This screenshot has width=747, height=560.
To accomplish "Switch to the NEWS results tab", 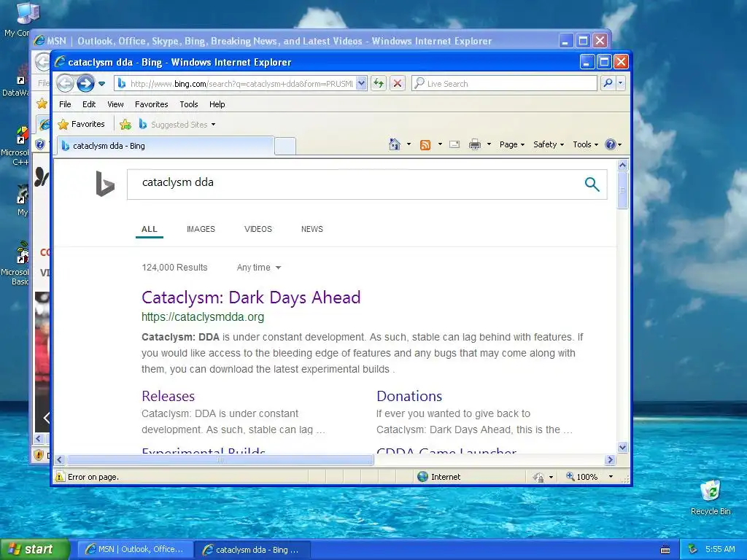I will click(312, 229).
